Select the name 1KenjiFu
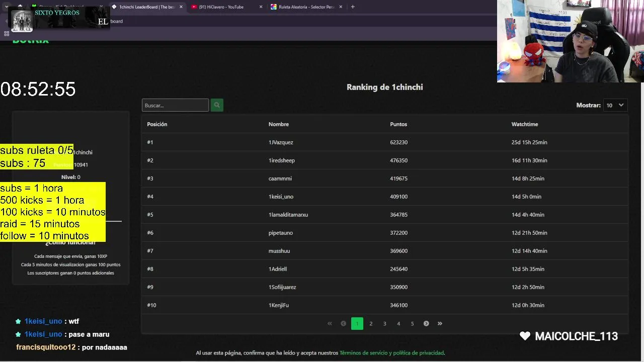The height and width of the screenshot is (362, 644). pos(279,305)
